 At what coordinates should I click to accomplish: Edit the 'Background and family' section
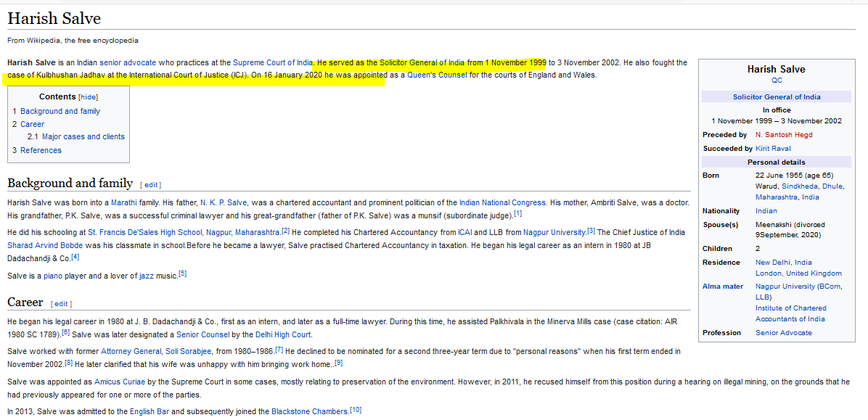(151, 185)
